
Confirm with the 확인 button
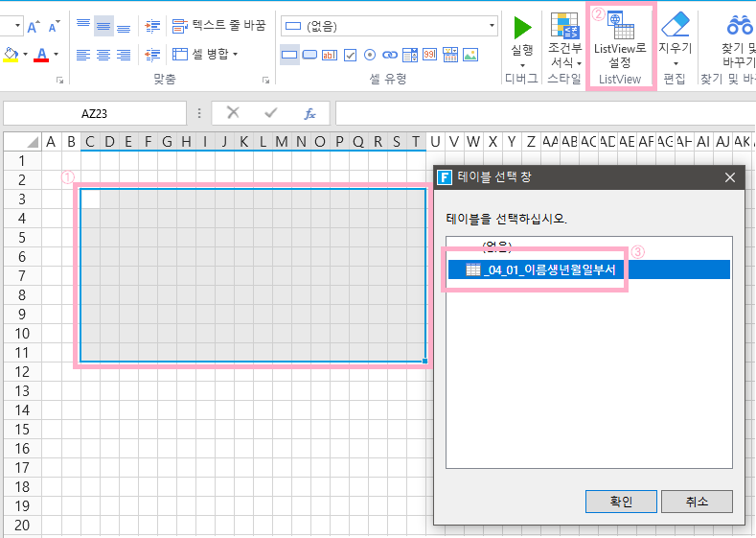621,502
